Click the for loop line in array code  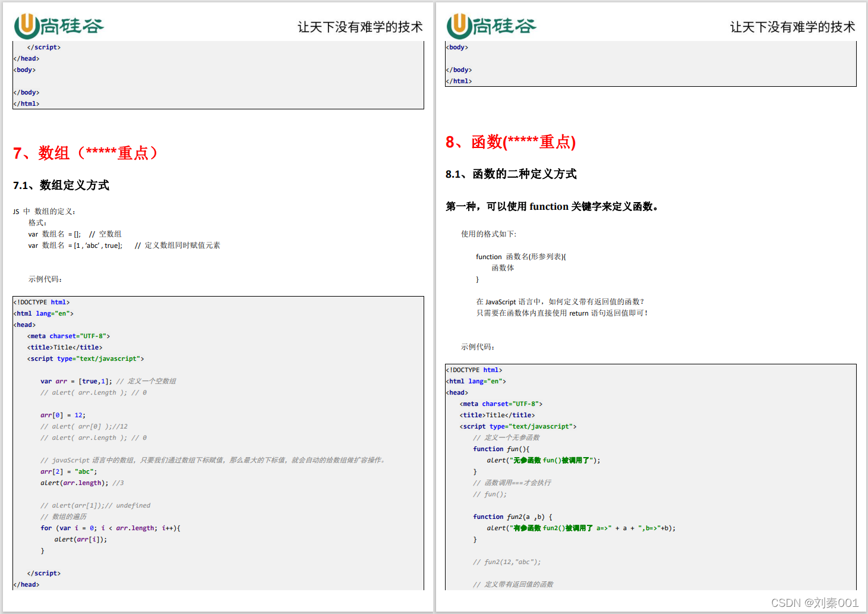click(111, 528)
